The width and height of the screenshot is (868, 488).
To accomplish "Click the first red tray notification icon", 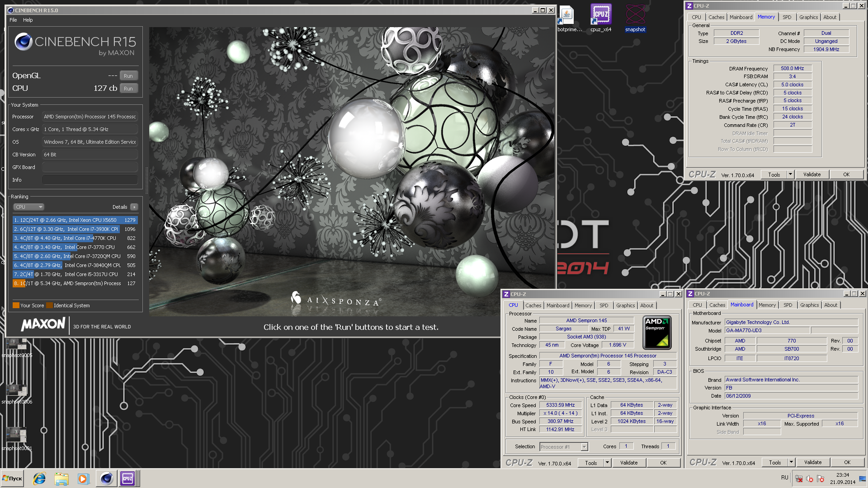I will (x=799, y=479).
